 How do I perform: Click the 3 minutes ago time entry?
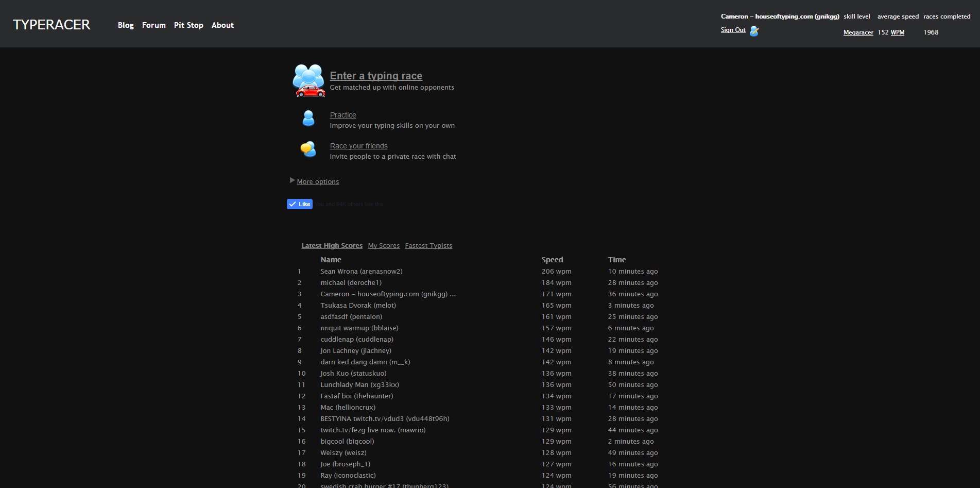click(x=631, y=306)
